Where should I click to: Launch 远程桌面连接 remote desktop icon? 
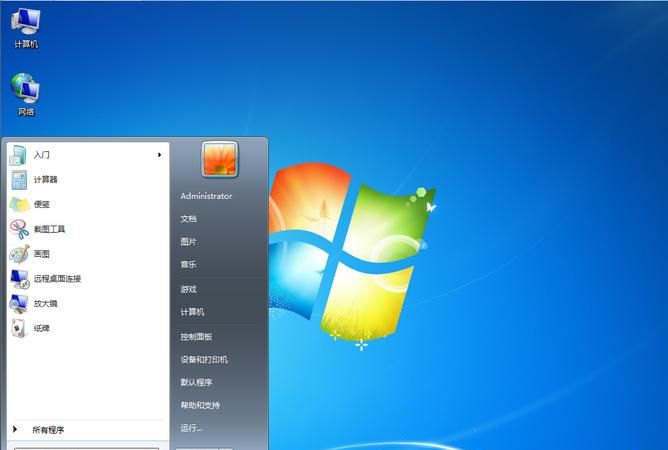pyautogui.click(x=20, y=279)
